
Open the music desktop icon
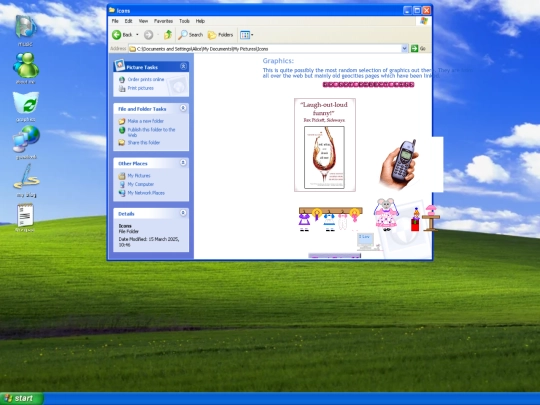[x=25, y=27]
